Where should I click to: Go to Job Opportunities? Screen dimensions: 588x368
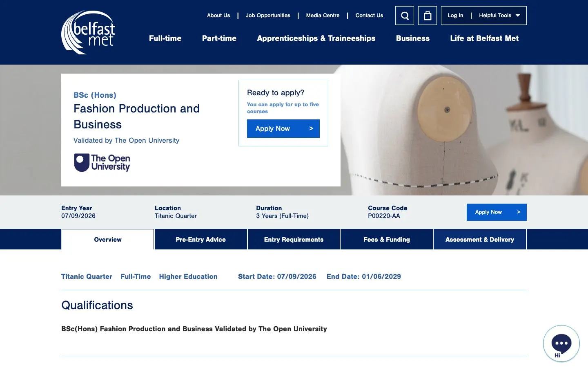point(268,16)
